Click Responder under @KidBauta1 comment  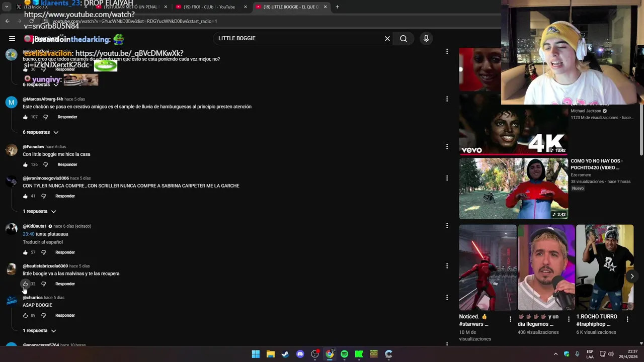(x=65, y=252)
